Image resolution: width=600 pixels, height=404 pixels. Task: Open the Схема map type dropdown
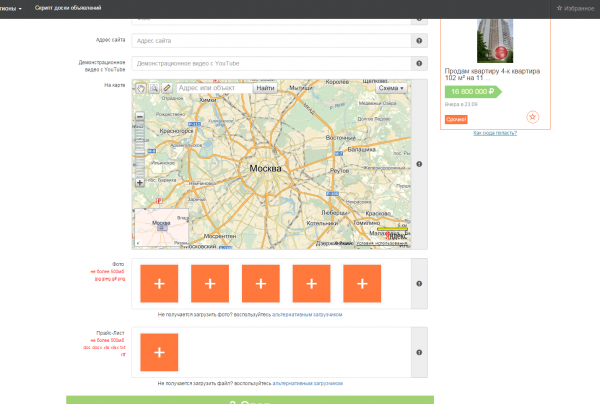pyautogui.click(x=390, y=88)
